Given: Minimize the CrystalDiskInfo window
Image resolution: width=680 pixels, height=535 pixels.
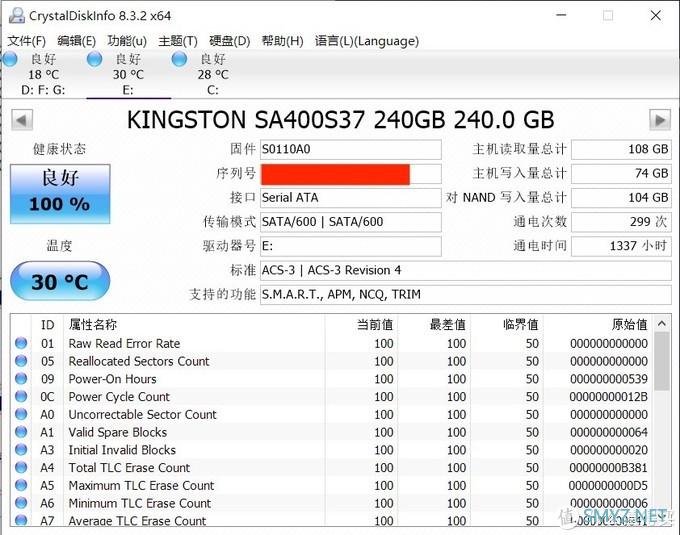Looking at the screenshot, I should [561, 16].
